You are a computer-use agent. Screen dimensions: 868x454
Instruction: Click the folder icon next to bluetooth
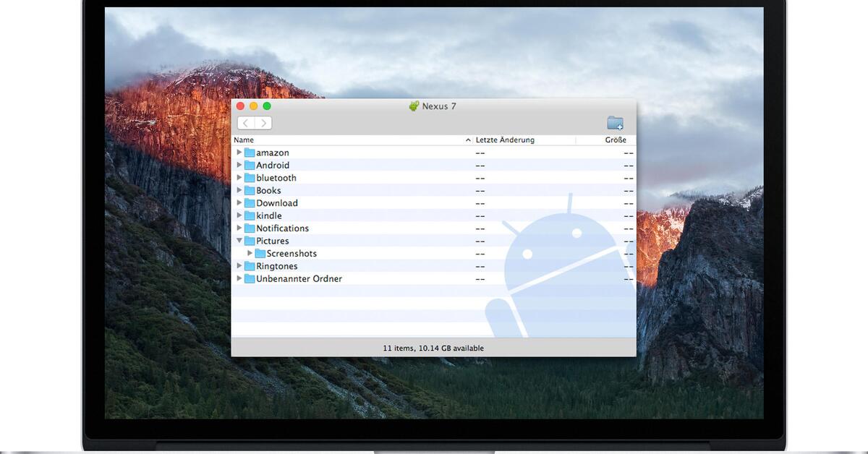click(249, 178)
